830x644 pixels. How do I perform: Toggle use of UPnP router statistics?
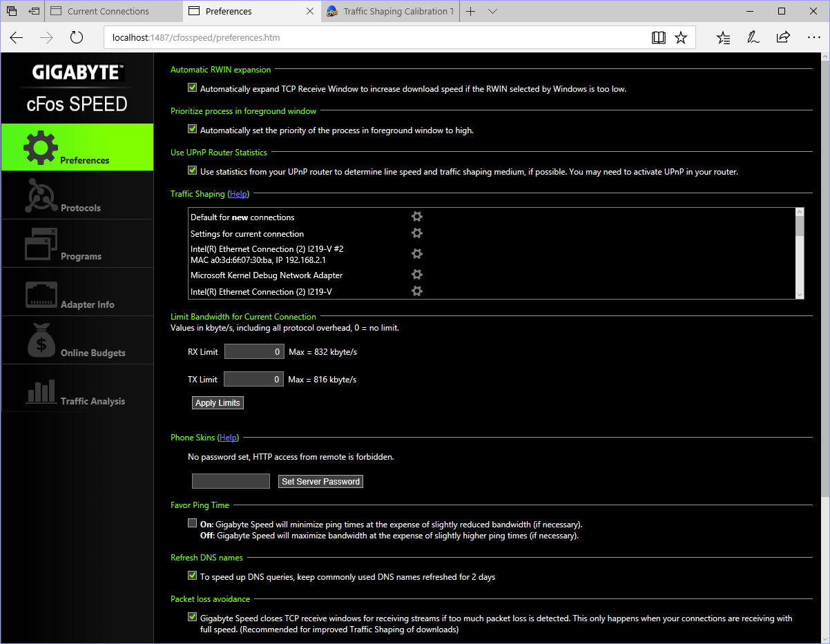pyautogui.click(x=193, y=171)
